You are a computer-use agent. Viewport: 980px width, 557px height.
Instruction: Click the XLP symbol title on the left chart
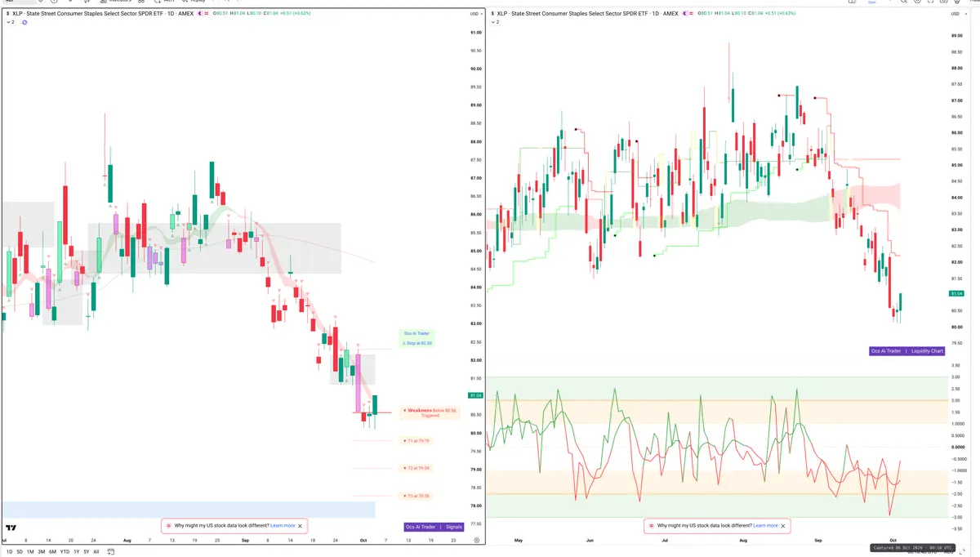point(102,14)
